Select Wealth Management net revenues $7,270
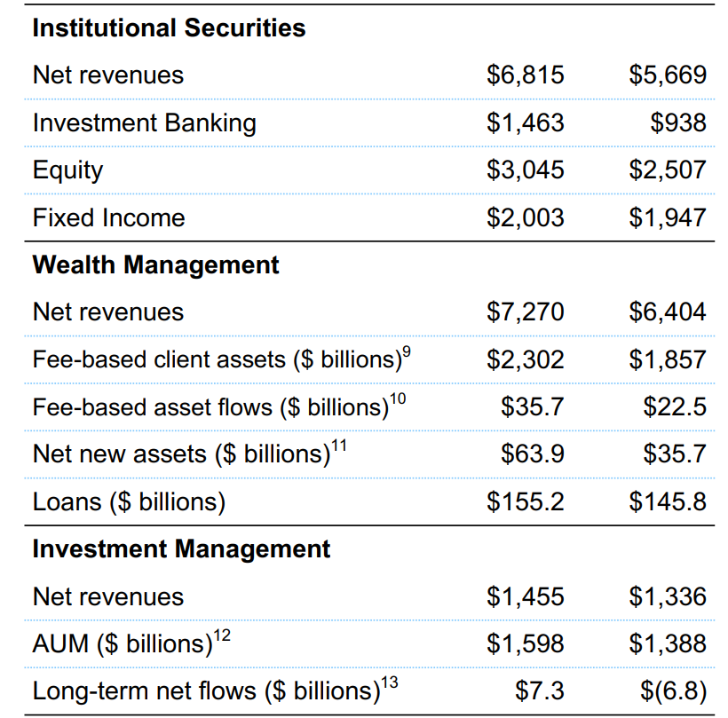The height and width of the screenshot is (718, 728). [526, 312]
